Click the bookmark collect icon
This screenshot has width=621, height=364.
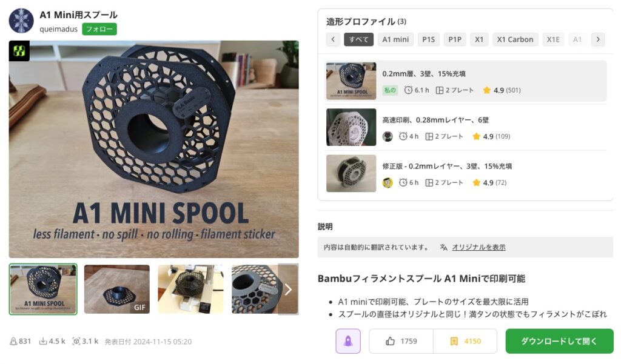pos(454,341)
